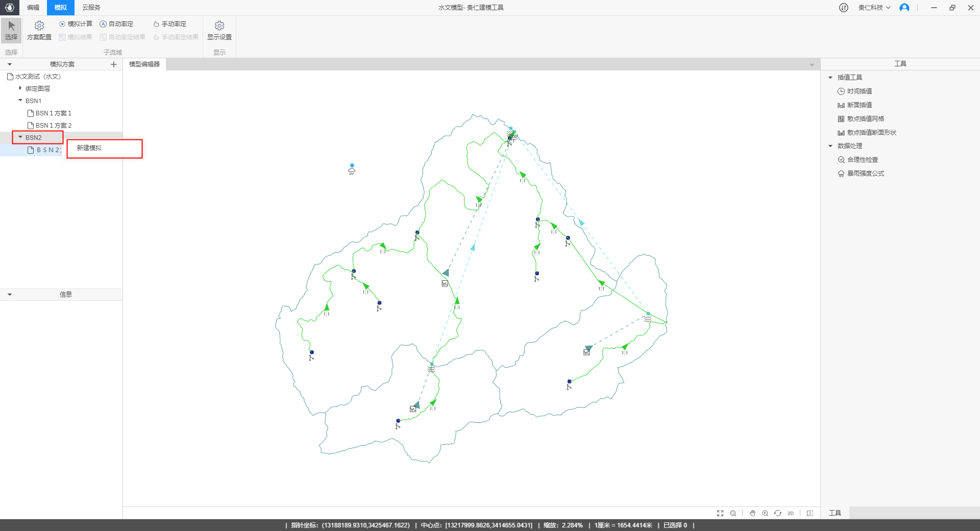Click the fit-to-extent icon in the map toolbar
This screenshot has height=531, width=980.
[720, 513]
